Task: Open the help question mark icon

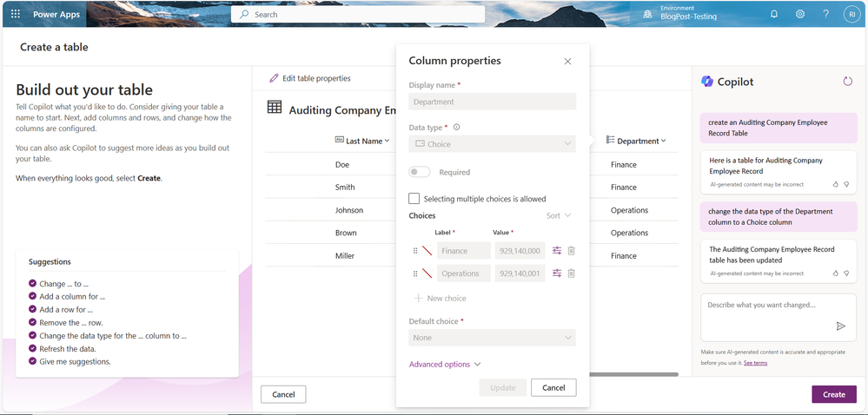Action: pyautogui.click(x=826, y=15)
